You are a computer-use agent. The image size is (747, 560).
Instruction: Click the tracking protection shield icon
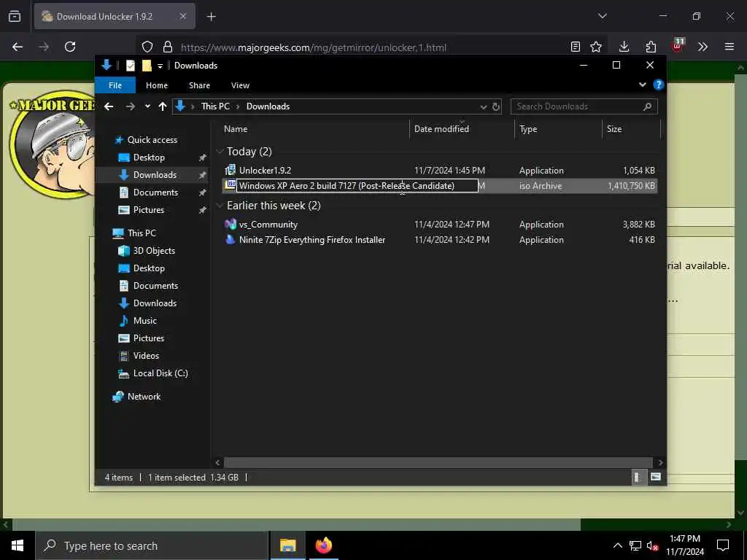pyautogui.click(x=147, y=47)
